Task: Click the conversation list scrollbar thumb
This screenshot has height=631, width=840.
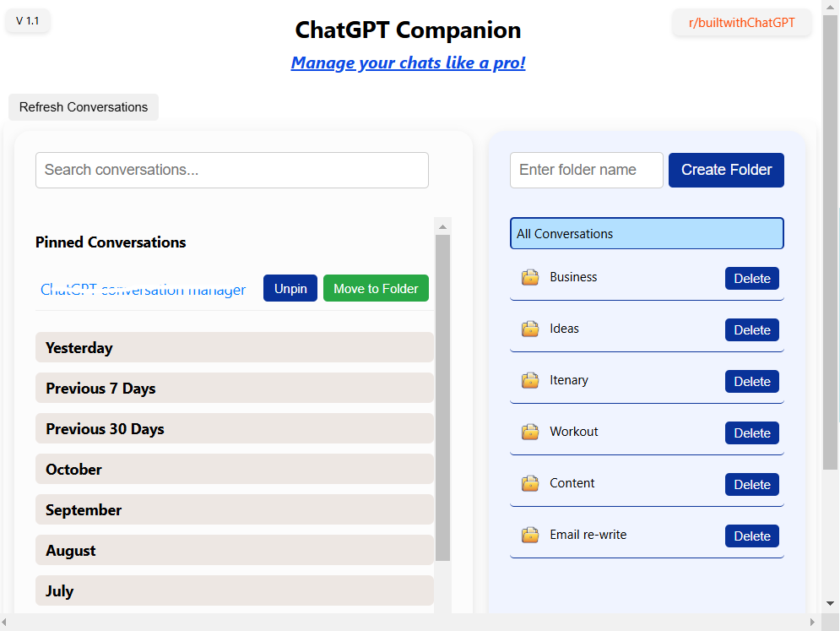Action: (442, 397)
